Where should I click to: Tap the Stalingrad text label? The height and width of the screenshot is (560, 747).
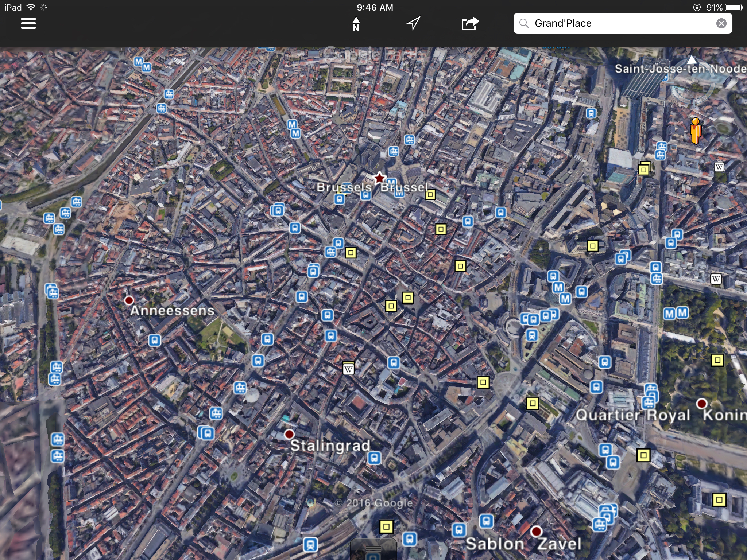click(x=330, y=446)
